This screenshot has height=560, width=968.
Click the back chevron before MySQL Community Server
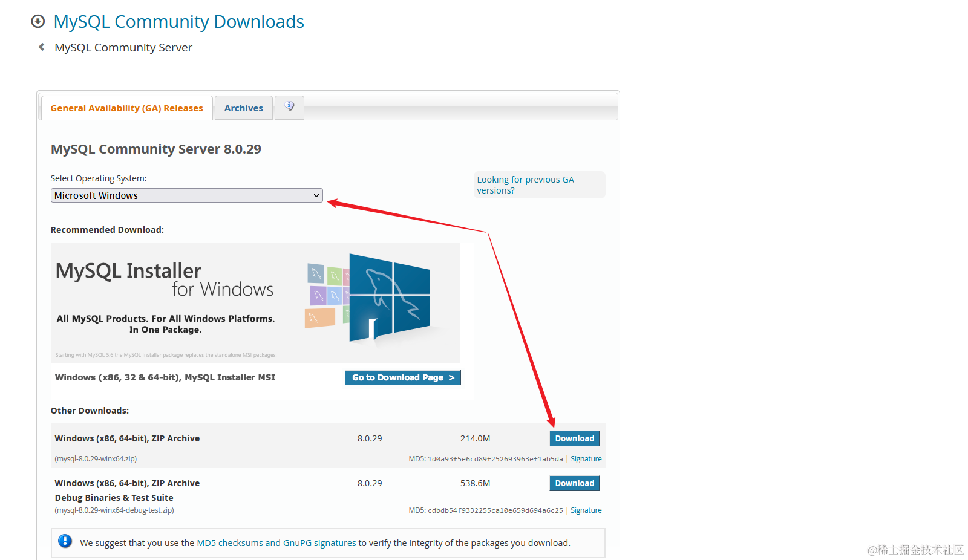(x=41, y=47)
